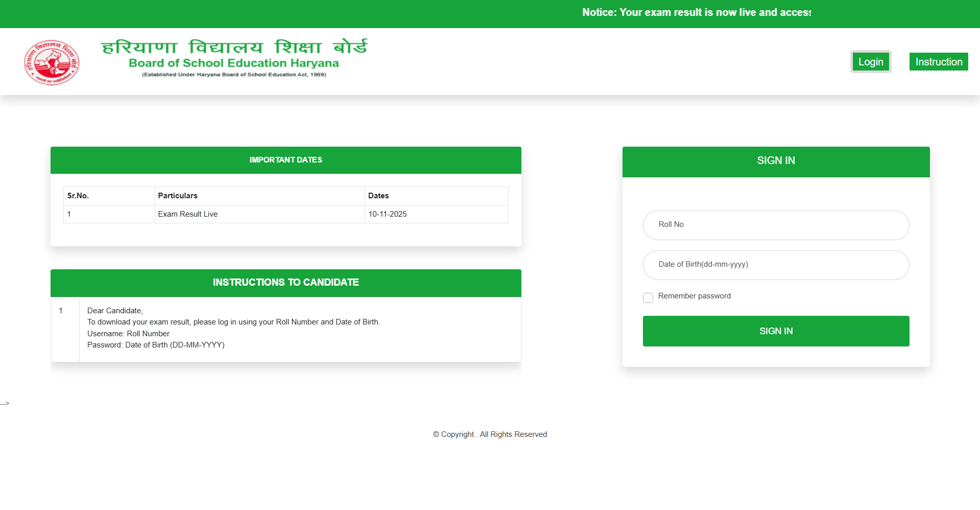Click Board of School Education Haryana text
Screen dimensions: 980x510
pos(234,63)
